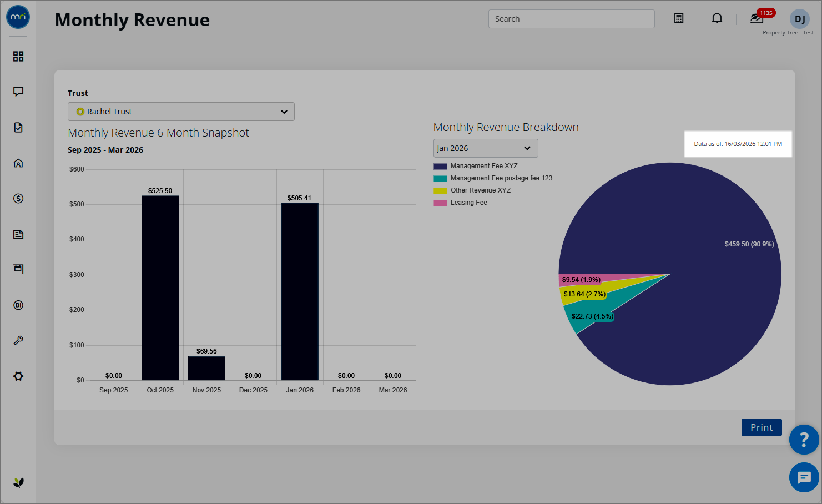Click the 'Sep 2025 - Mar 2026' range text

[x=105, y=150]
